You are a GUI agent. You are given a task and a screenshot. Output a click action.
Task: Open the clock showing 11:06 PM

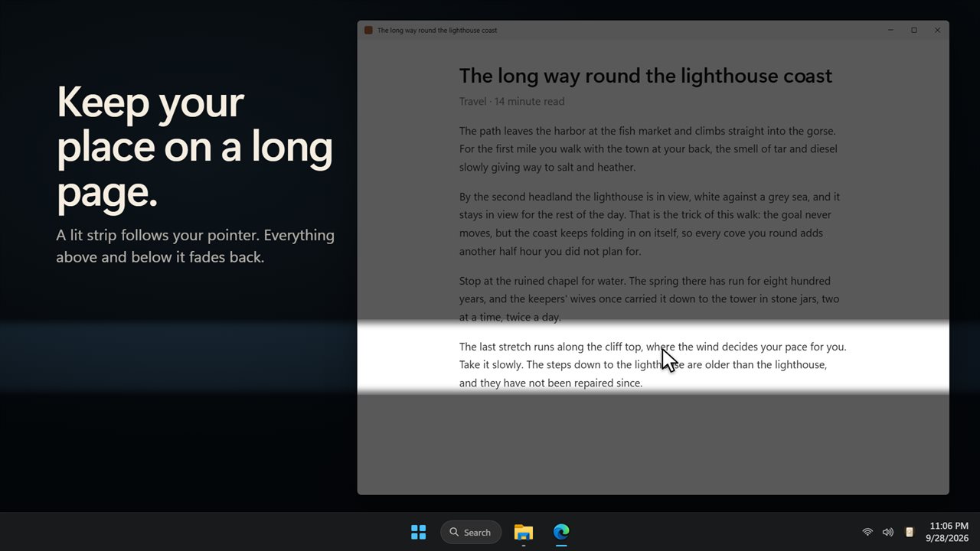pos(949,532)
